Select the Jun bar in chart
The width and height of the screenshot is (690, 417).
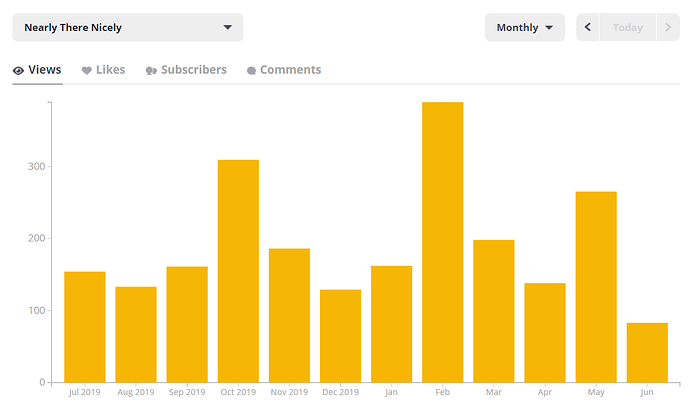(x=647, y=352)
